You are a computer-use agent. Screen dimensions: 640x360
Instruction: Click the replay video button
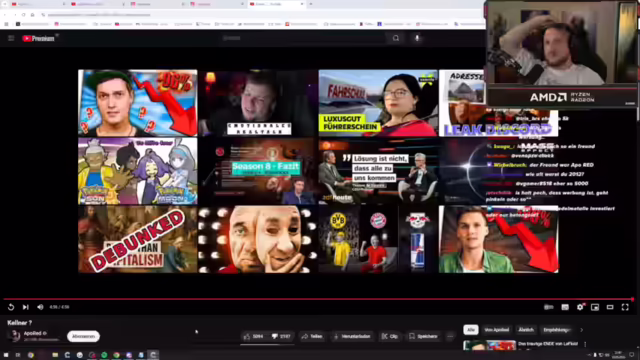point(11,307)
